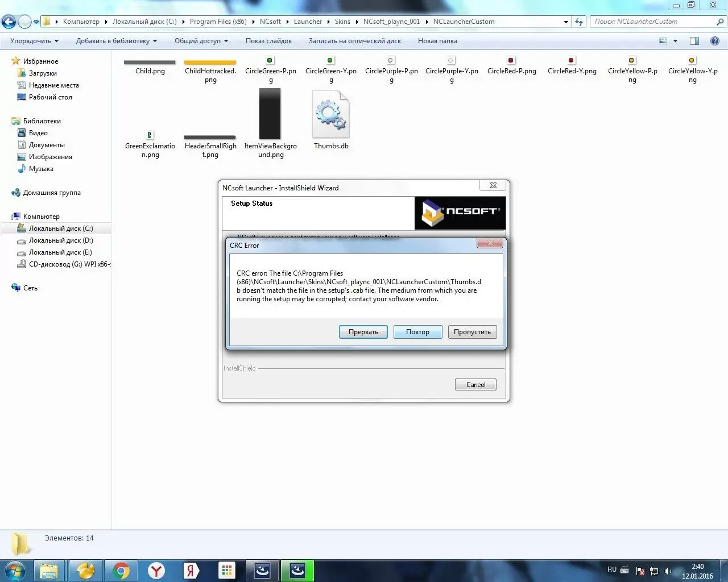The height and width of the screenshot is (582, 728).
Task: Click RU language indicator in tray
Action: [x=612, y=569]
